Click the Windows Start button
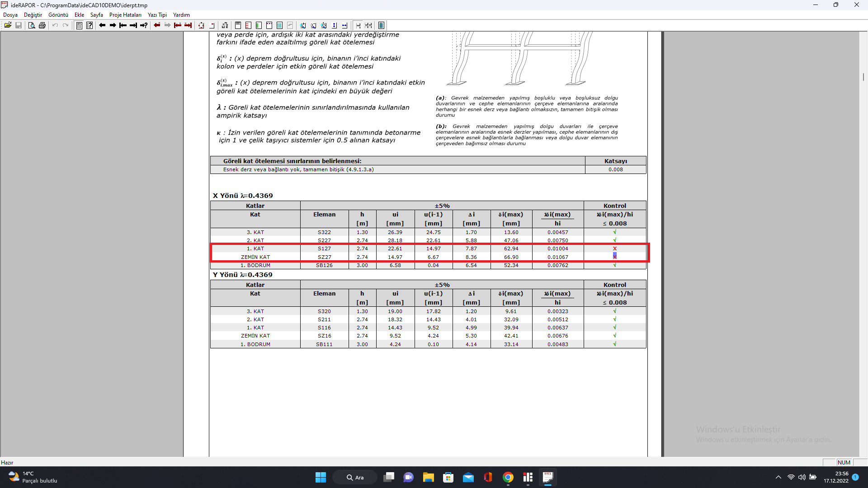This screenshot has width=868, height=488. (321, 477)
